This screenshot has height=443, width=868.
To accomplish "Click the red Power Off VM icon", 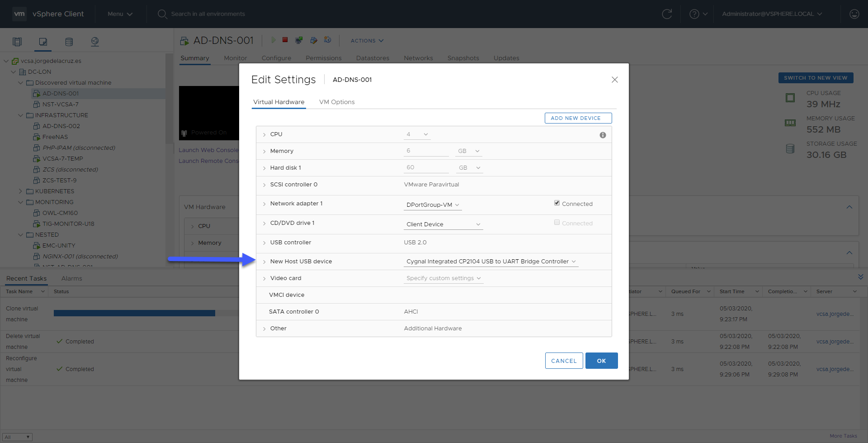I will click(285, 40).
